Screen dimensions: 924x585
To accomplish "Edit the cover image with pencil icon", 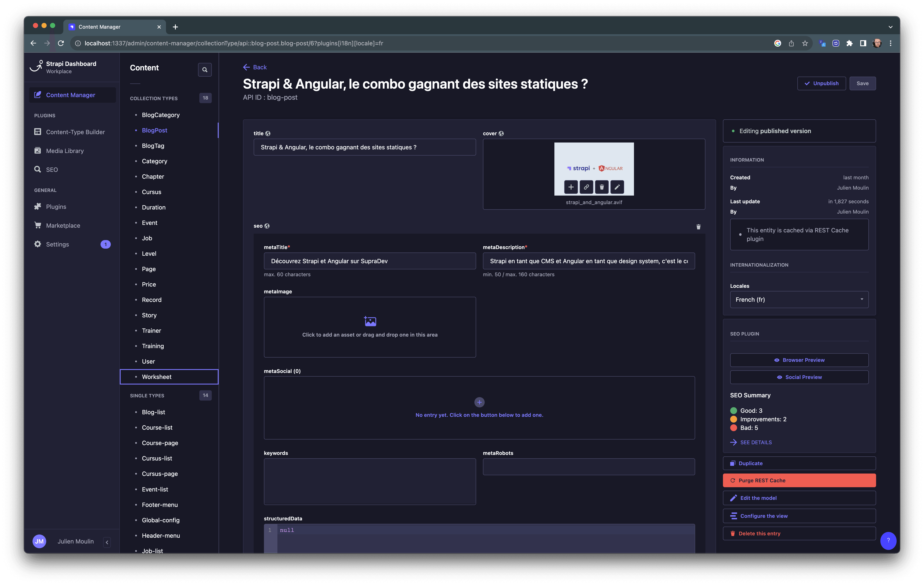I will tap(617, 187).
